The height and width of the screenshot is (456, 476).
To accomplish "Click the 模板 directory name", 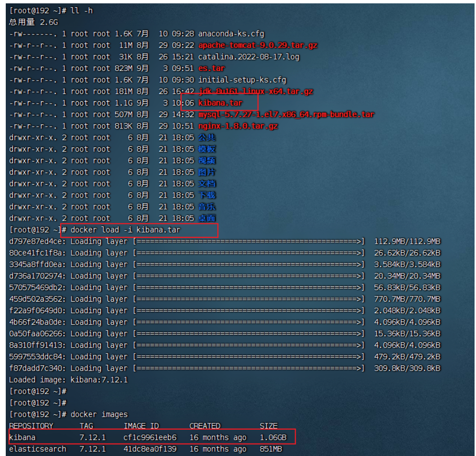I will pos(207,149).
